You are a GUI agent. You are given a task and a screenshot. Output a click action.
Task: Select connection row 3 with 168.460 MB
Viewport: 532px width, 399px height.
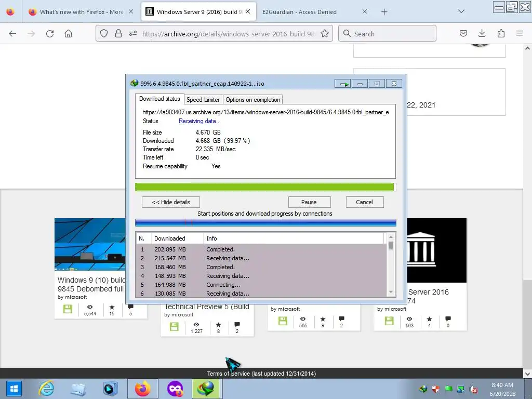point(261,267)
